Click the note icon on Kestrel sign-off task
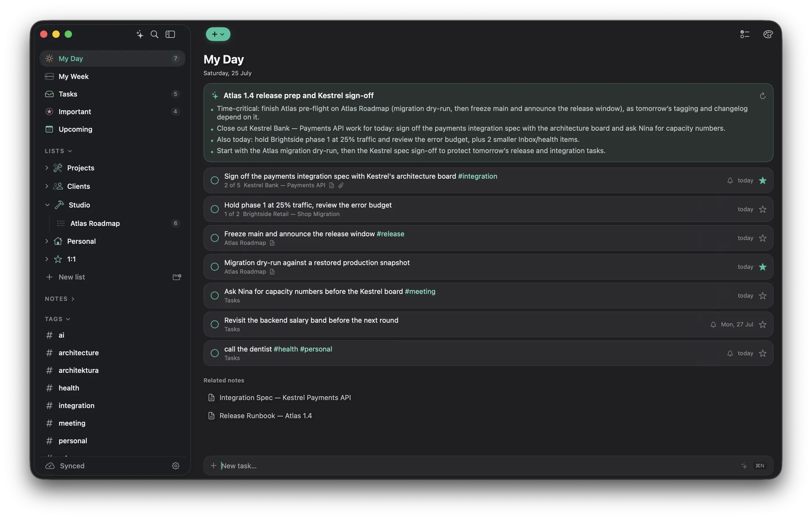 coord(331,185)
